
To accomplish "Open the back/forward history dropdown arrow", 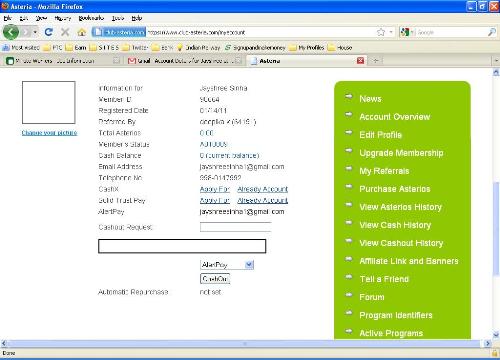I will 35,32.
